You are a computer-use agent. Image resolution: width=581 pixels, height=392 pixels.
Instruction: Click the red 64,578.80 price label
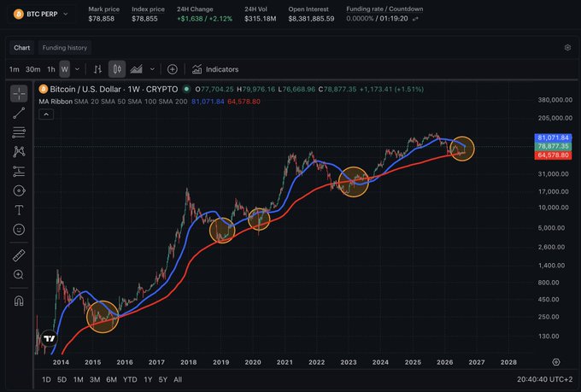coord(553,155)
